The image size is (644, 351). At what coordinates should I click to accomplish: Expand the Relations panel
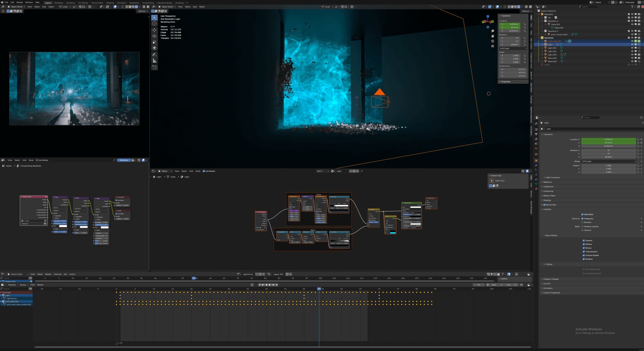[x=547, y=182]
